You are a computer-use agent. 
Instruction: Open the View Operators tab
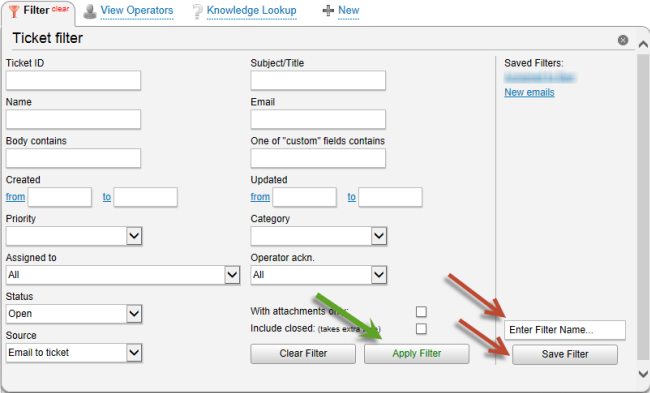[x=137, y=10]
